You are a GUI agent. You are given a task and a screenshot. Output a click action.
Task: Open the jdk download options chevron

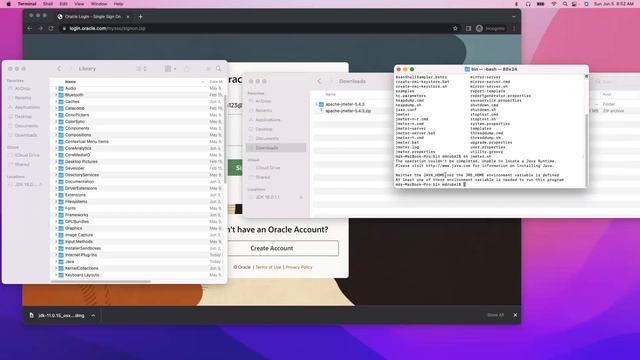pos(93,315)
